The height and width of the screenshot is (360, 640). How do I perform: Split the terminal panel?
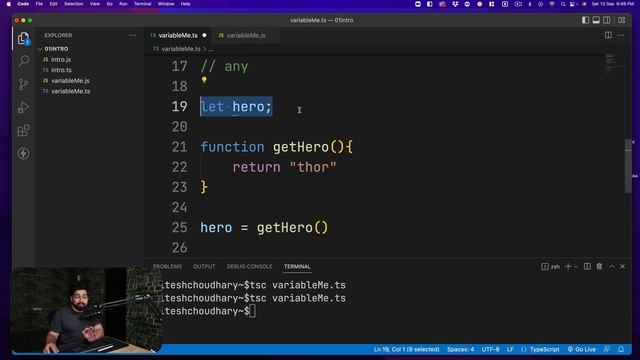(x=587, y=267)
